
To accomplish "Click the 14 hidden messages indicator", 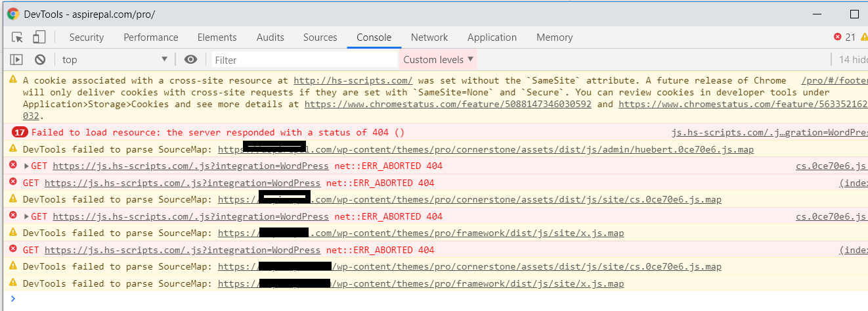I will [x=853, y=60].
